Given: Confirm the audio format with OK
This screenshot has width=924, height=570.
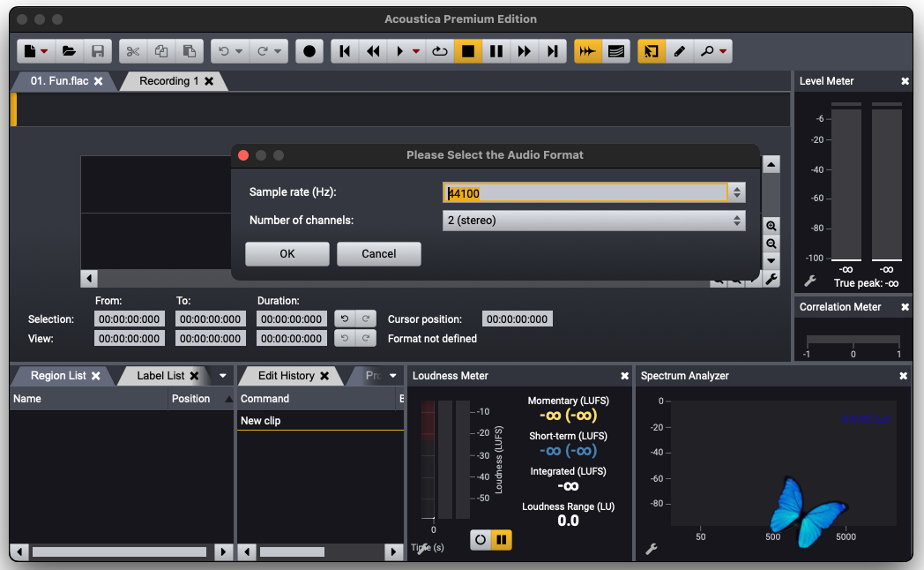Looking at the screenshot, I should (287, 253).
